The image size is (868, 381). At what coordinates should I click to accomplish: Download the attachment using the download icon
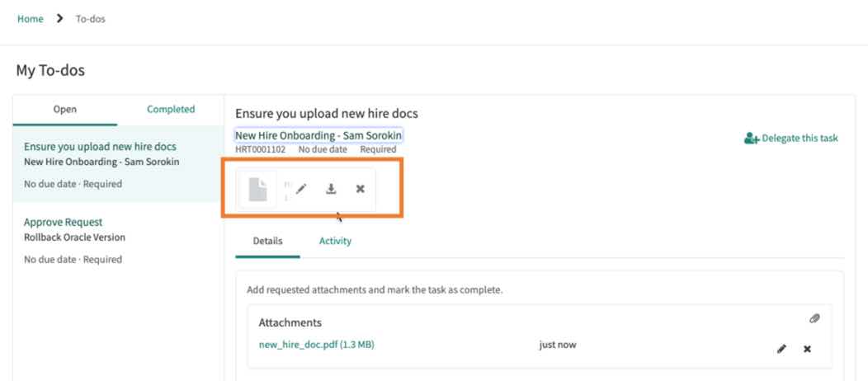(x=331, y=189)
